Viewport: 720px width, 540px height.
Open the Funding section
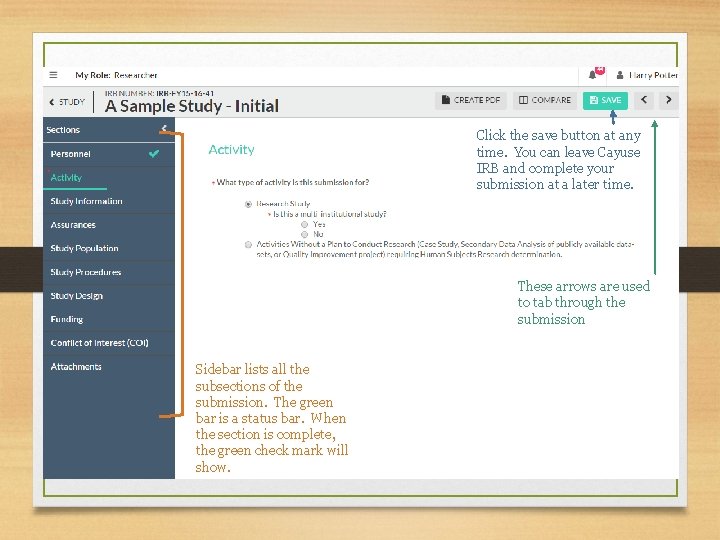tap(109, 319)
